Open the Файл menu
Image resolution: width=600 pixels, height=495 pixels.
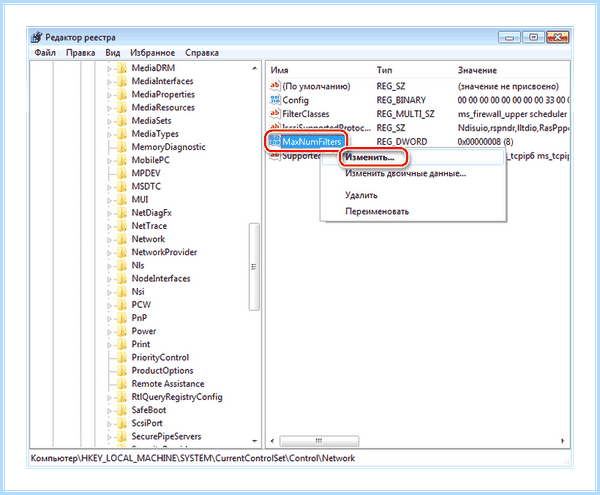45,53
